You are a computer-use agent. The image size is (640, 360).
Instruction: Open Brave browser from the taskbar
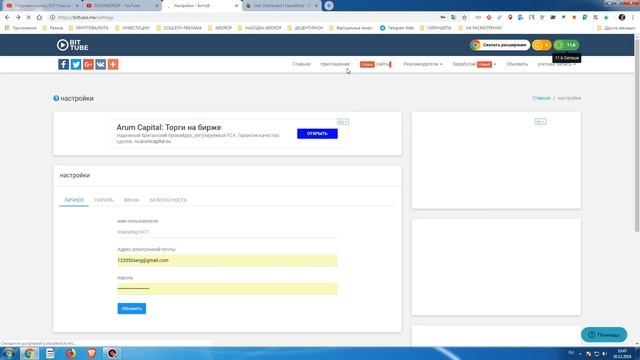tap(92, 353)
